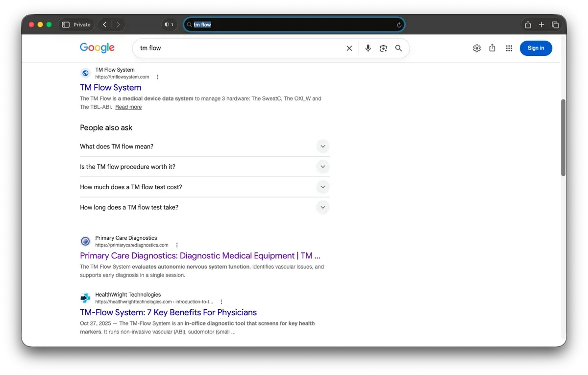Viewport: 588px width, 375px height.
Task: Open the TM Flow System result title
Action: (111, 88)
